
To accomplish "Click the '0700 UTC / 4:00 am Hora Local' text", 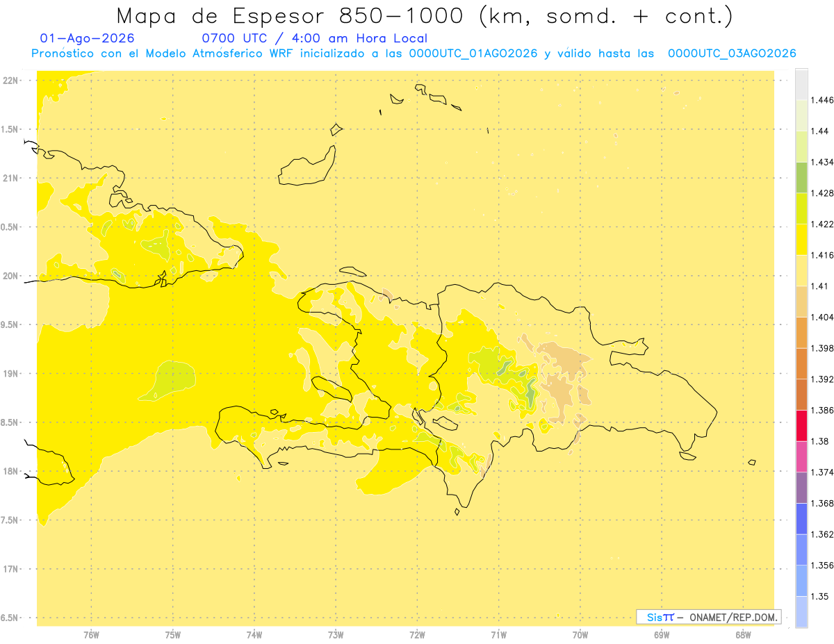I will point(314,38).
